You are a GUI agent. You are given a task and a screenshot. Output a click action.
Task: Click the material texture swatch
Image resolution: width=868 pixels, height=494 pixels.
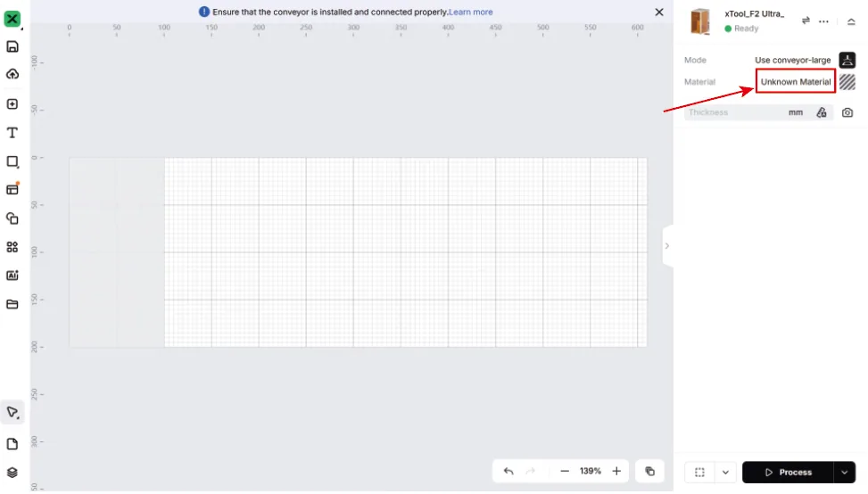pos(847,82)
